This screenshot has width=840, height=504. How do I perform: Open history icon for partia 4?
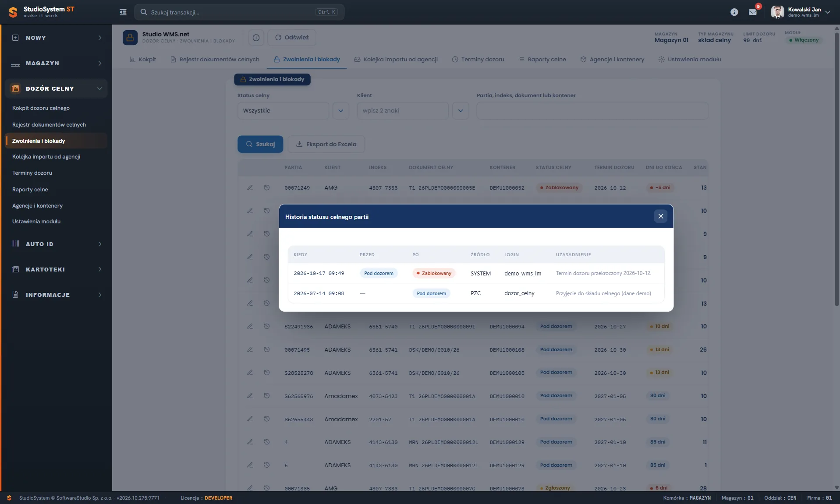coord(266,442)
